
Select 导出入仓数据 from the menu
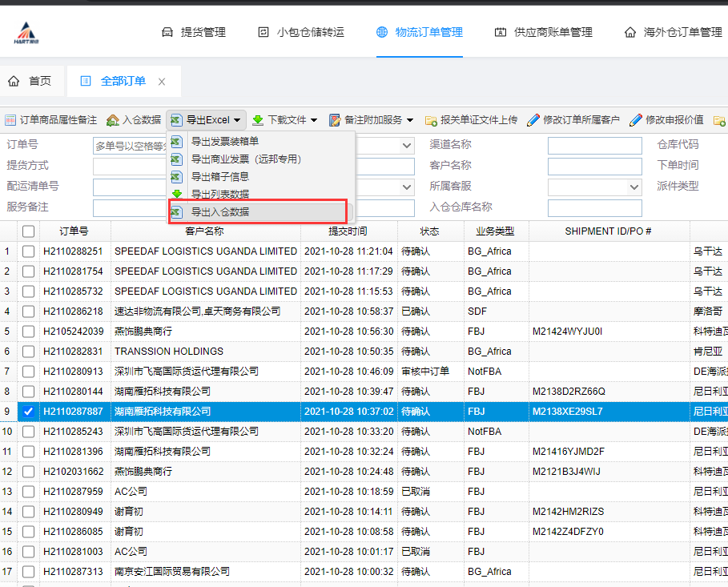[x=219, y=212]
